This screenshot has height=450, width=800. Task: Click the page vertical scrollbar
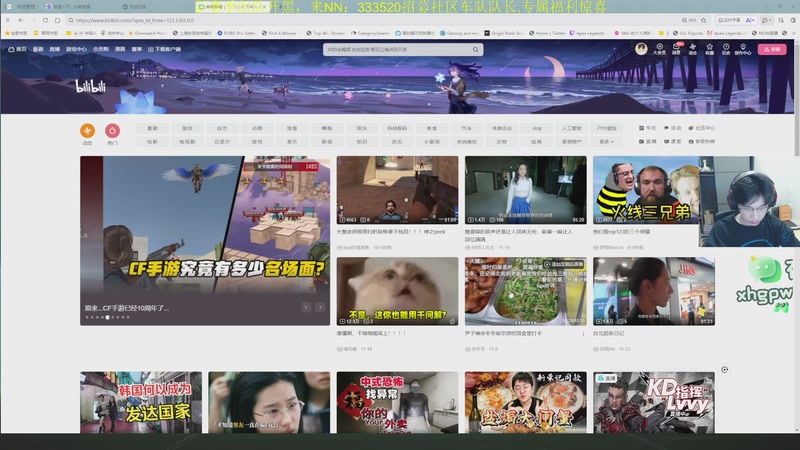click(797, 102)
